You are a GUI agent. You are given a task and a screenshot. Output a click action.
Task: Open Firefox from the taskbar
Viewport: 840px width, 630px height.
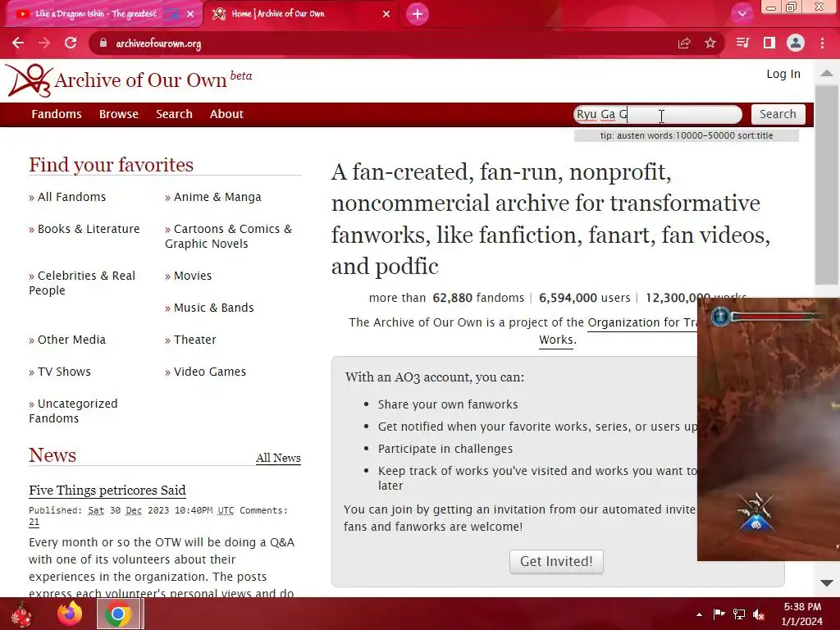point(70,614)
